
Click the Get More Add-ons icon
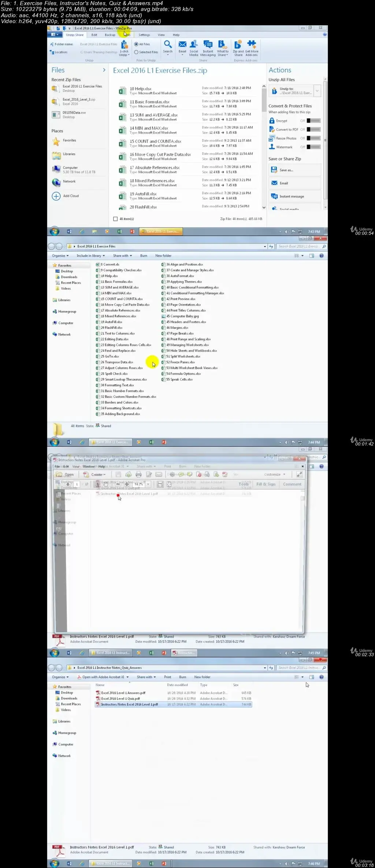(252, 48)
